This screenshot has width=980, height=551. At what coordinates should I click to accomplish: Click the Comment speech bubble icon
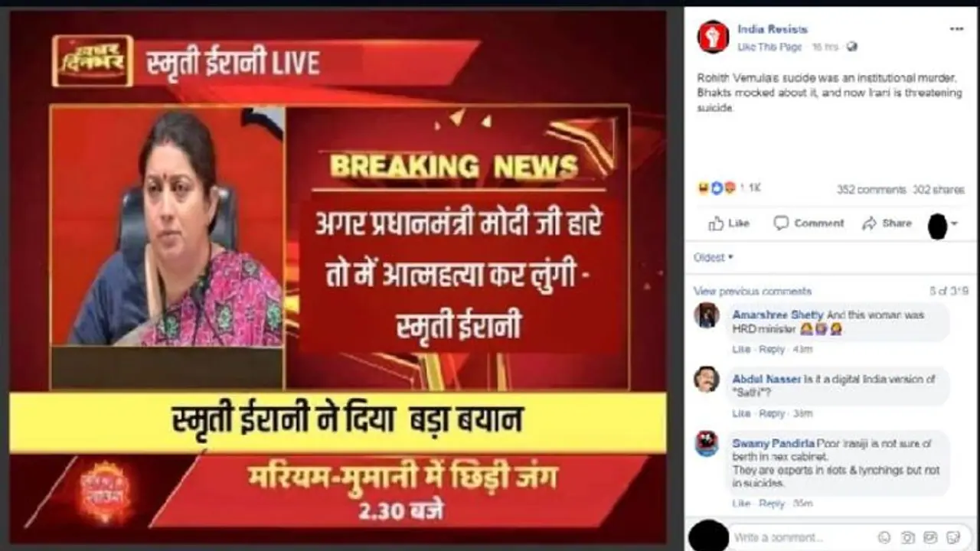tap(781, 223)
